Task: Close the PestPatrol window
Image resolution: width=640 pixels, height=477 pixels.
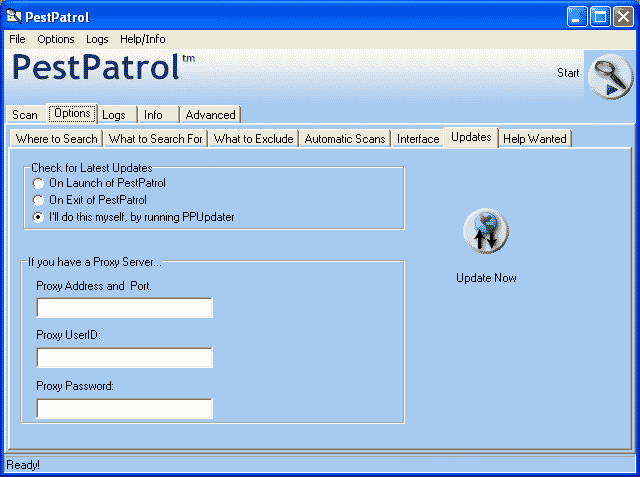Action: [624, 17]
